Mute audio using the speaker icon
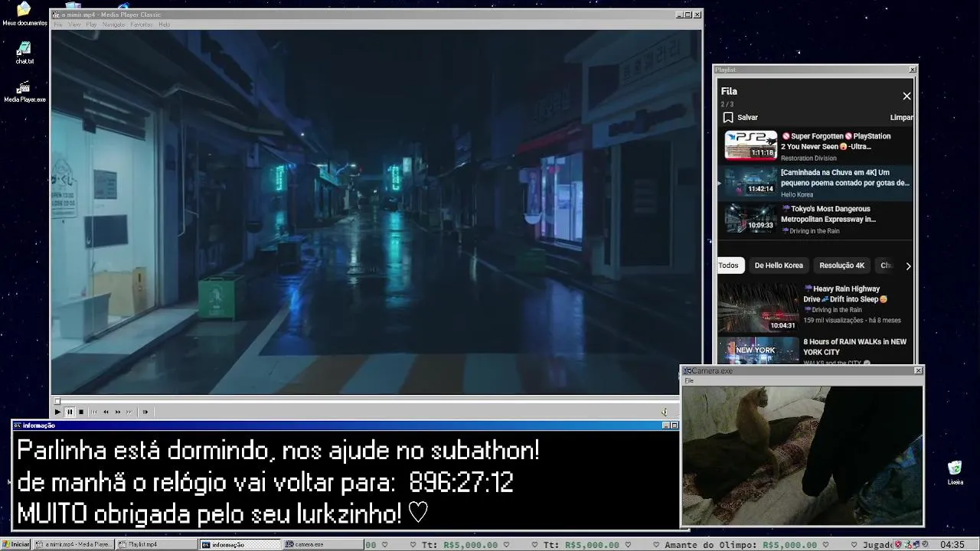 (664, 412)
